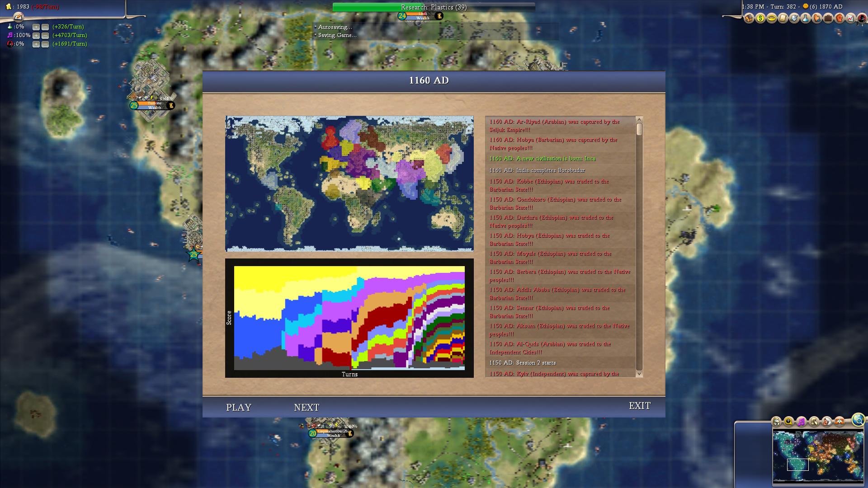Click PLAY in the replay dialog
This screenshot has width=868, height=488.
point(239,407)
